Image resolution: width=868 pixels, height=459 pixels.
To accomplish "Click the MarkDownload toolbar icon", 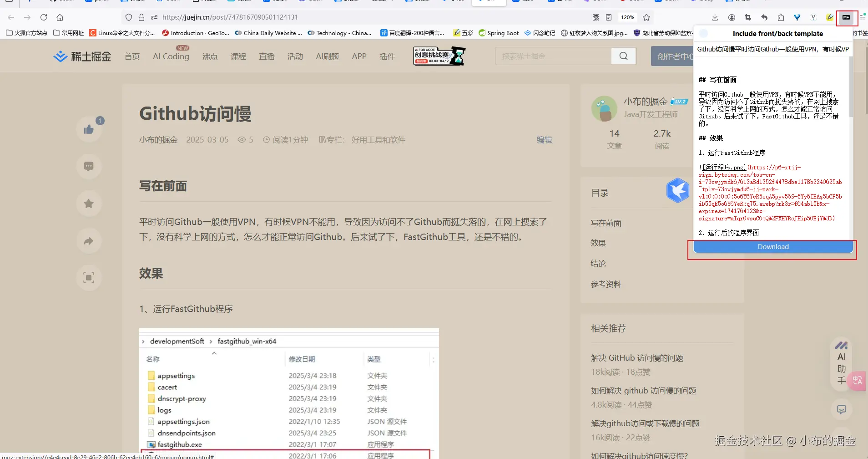I will pyautogui.click(x=846, y=17).
